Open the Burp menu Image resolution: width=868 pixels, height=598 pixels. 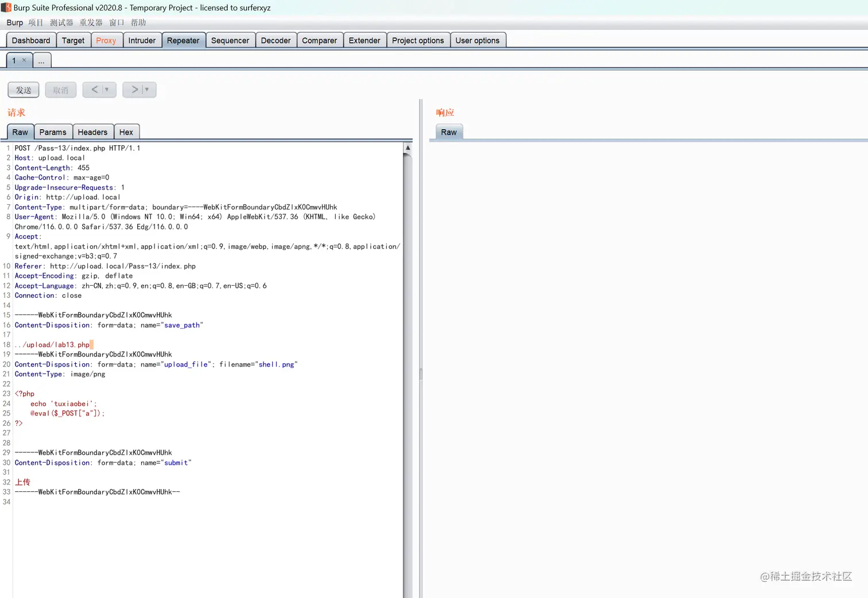point(15,23)
